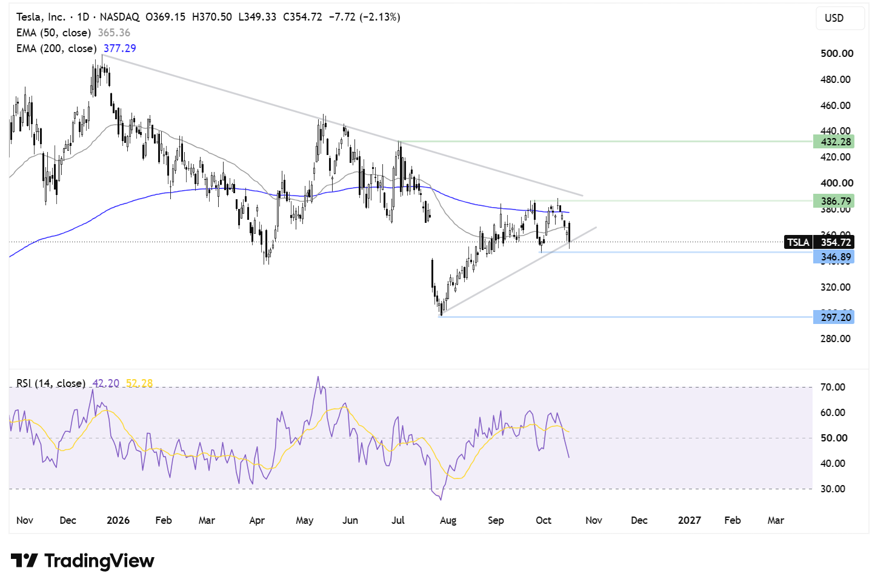Click the H370.50 high price value

(x=211, y=17)
